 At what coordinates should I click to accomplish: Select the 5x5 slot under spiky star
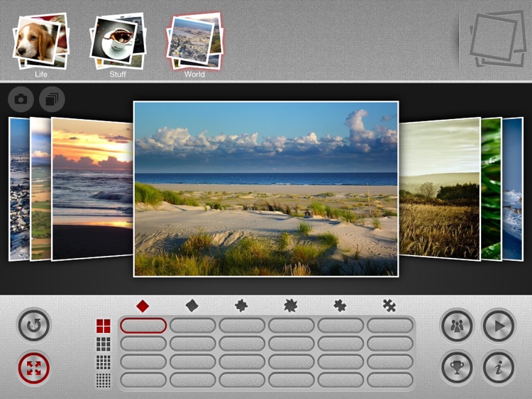click(x=292, y=381)
